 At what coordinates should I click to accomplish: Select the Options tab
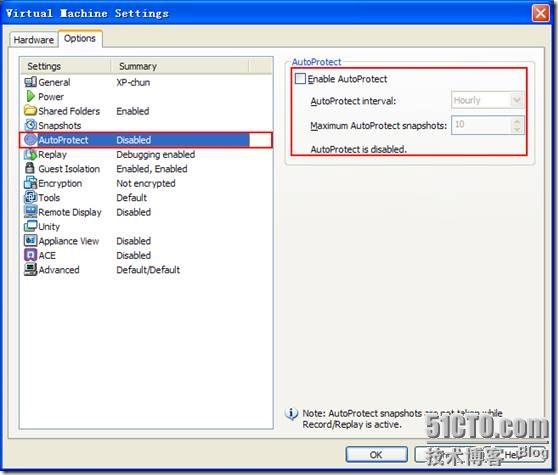(x=80, y=38)
